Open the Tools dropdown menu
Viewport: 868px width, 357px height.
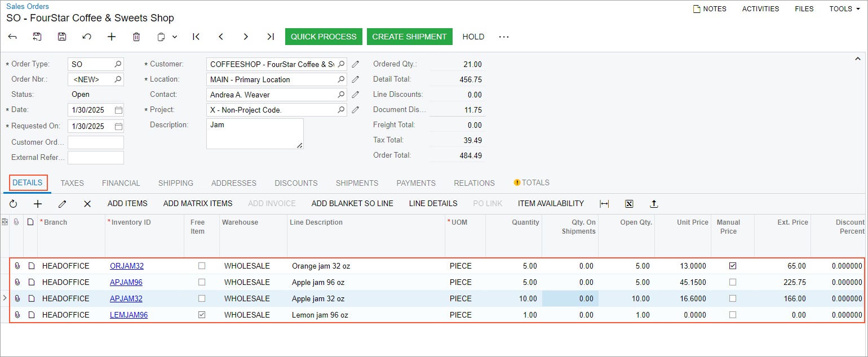848,9
